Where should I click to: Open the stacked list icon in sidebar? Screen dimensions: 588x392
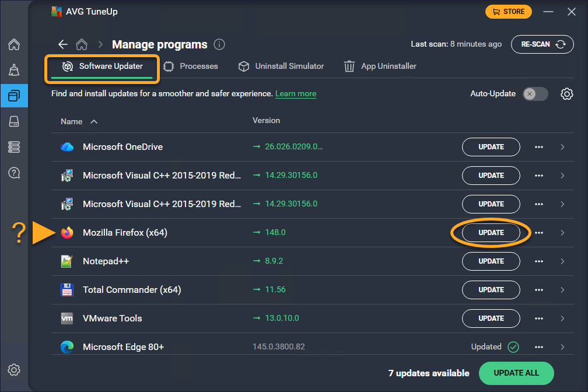coord(14,147)
